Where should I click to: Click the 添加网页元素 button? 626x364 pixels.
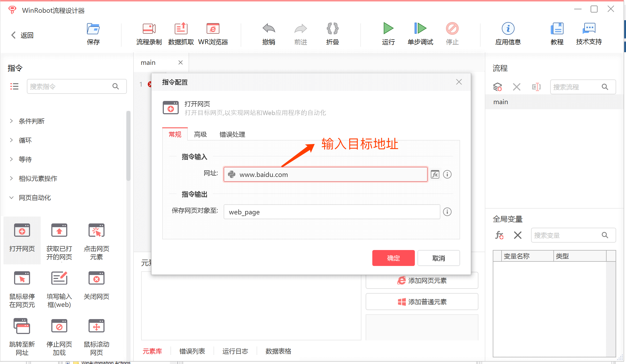422,281
